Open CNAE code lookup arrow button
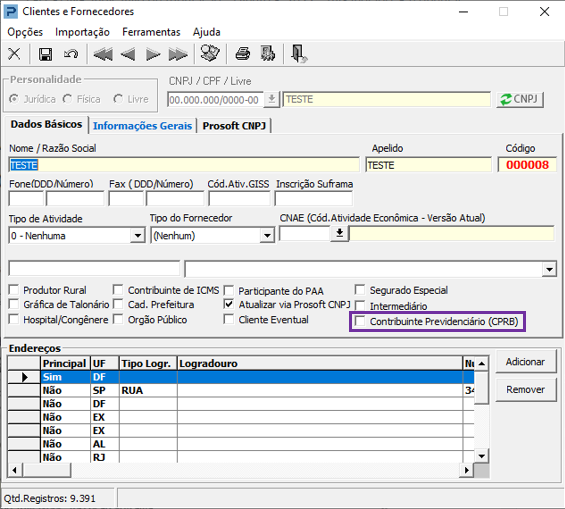 pyautogui.click(x=339, y=233)
